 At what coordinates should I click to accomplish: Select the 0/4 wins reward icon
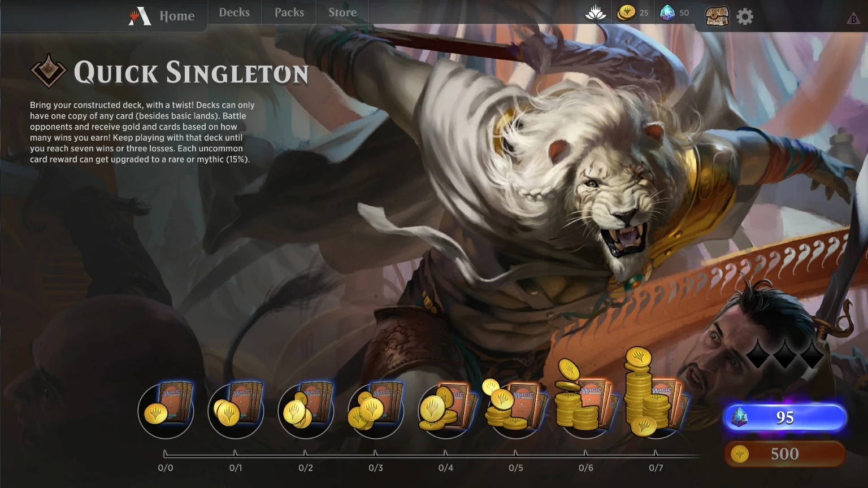tap(446, 409)
